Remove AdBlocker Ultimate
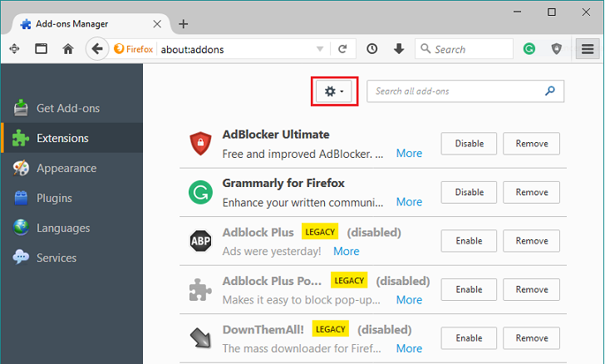Screen dimensions: 605x364 coord(531,144)
